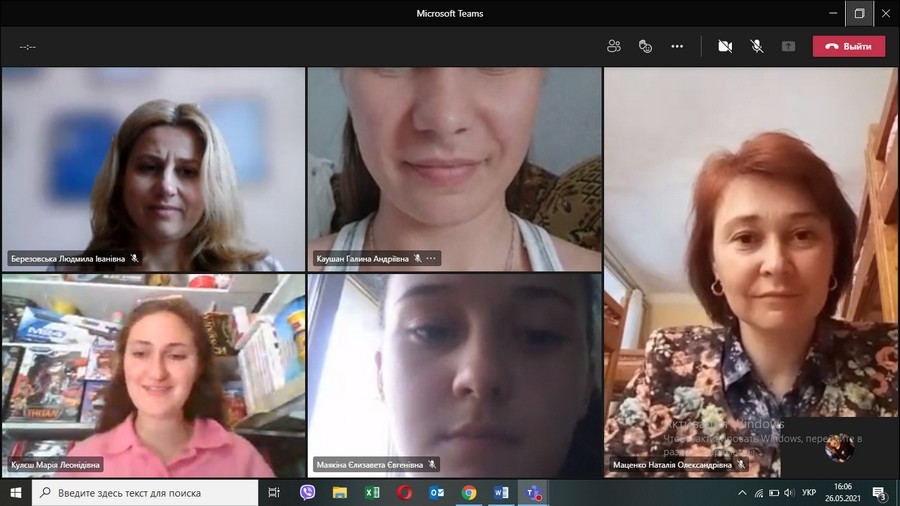Open Task View on the taskbar
This screenshot has width=900, height=506.
coord(274,493)
